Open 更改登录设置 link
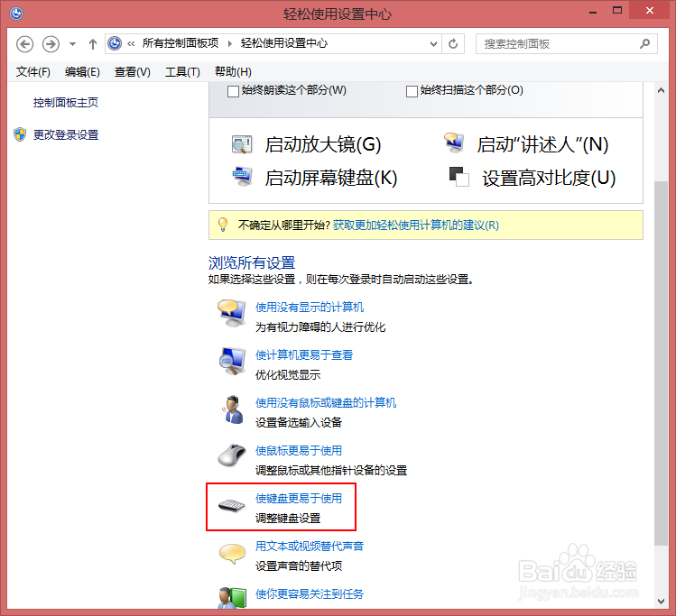The width and height of the screenshot is (676, 616). (66, 134)
